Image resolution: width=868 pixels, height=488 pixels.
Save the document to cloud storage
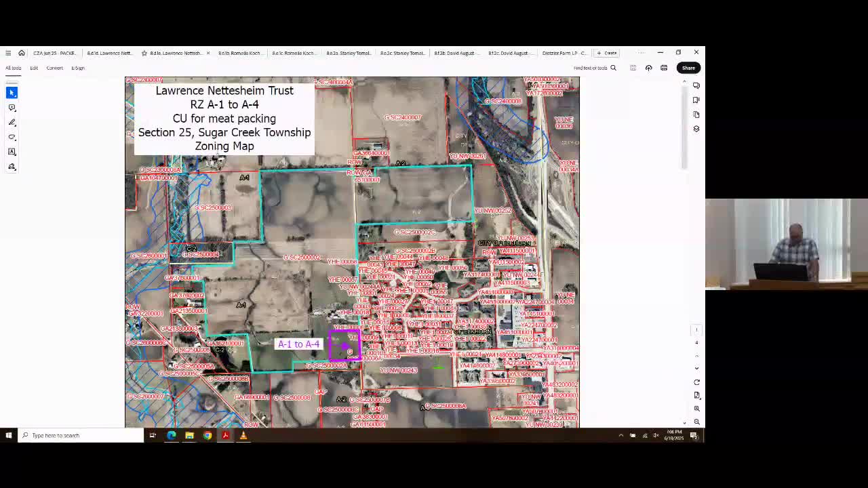pyautogui.click(x=633, y=68)
